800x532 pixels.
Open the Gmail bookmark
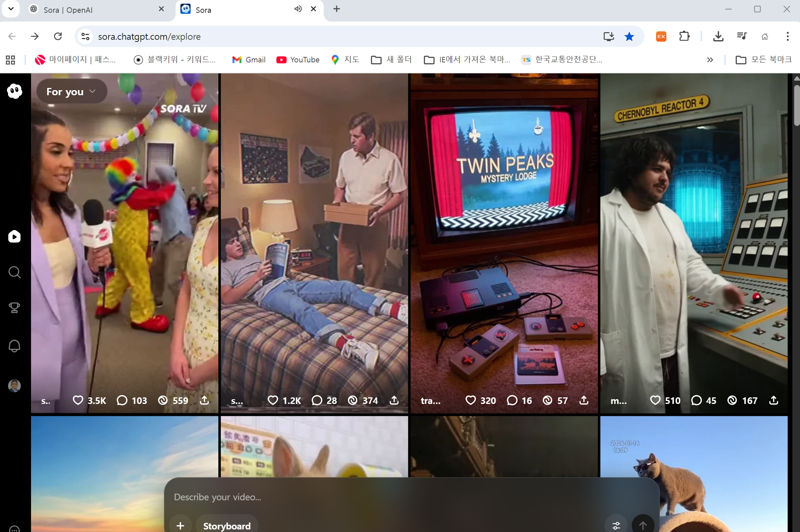point(249,59)
